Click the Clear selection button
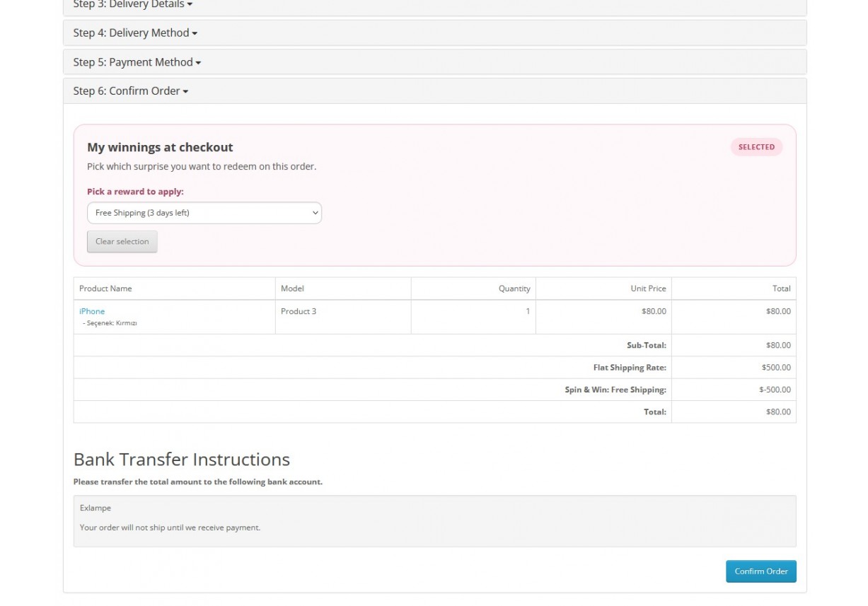The width and height of the screenshot is (868, 606). [122, 242]
